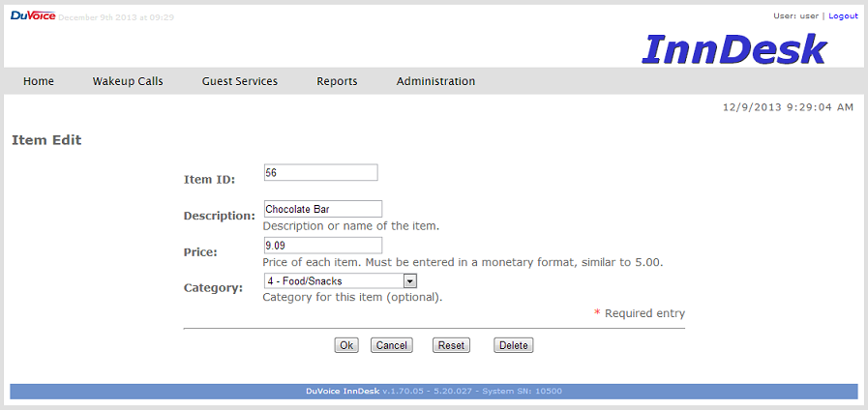Delete this item
The height and width of the screenshot is (410, 868).
[513, 345]
